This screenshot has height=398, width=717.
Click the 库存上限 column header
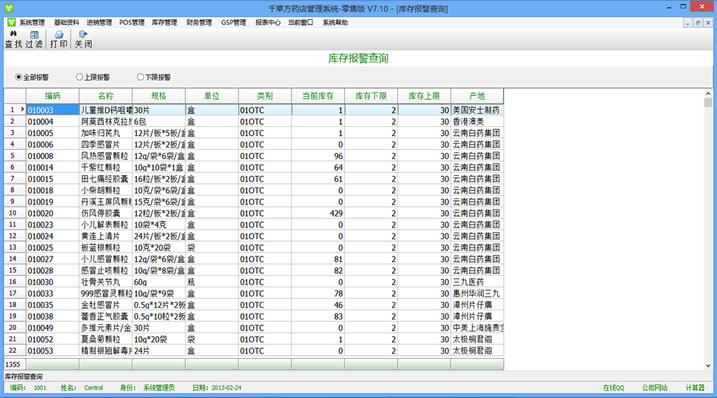[x=424, y=96]
